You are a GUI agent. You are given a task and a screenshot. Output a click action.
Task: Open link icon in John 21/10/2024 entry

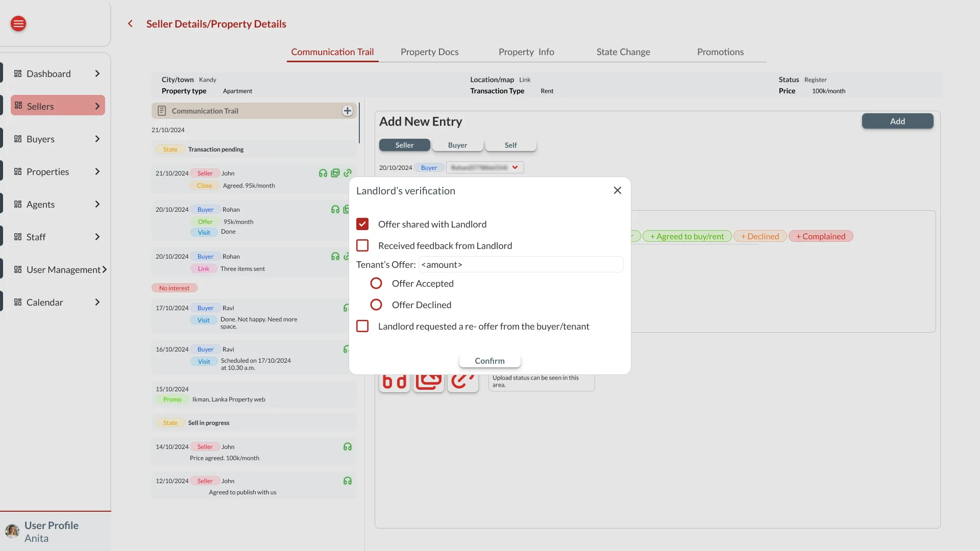point(348,173)
